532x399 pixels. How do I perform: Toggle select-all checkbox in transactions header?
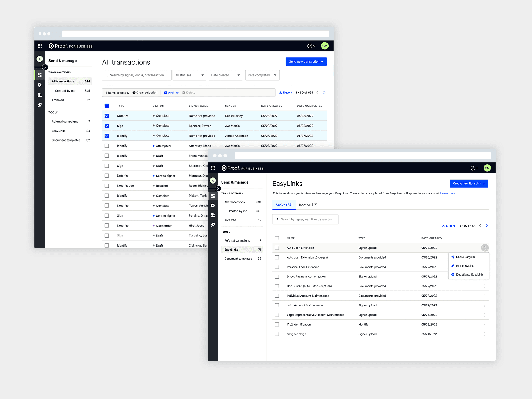tap(107, 106)
